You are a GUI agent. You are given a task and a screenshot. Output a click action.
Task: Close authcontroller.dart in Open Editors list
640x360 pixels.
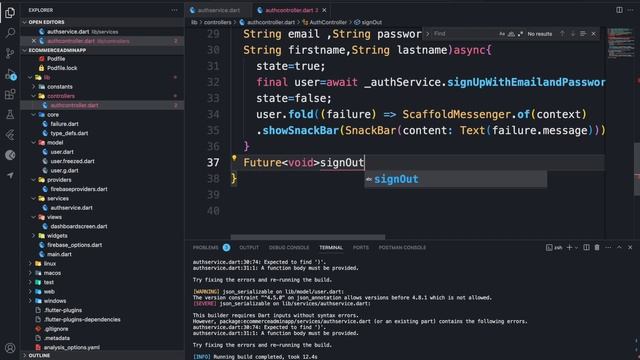pos(34,41)
